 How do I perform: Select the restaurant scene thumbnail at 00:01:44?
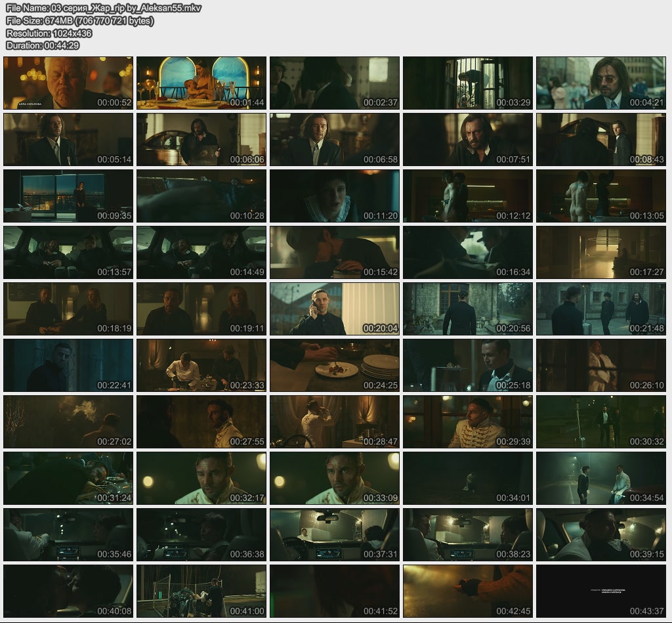tap(201, 83)
